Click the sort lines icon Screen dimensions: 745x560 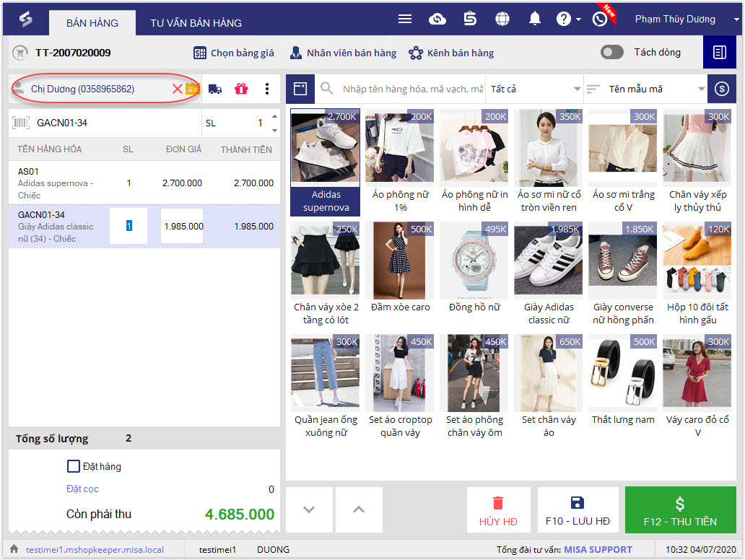click(x=593, y=89)
